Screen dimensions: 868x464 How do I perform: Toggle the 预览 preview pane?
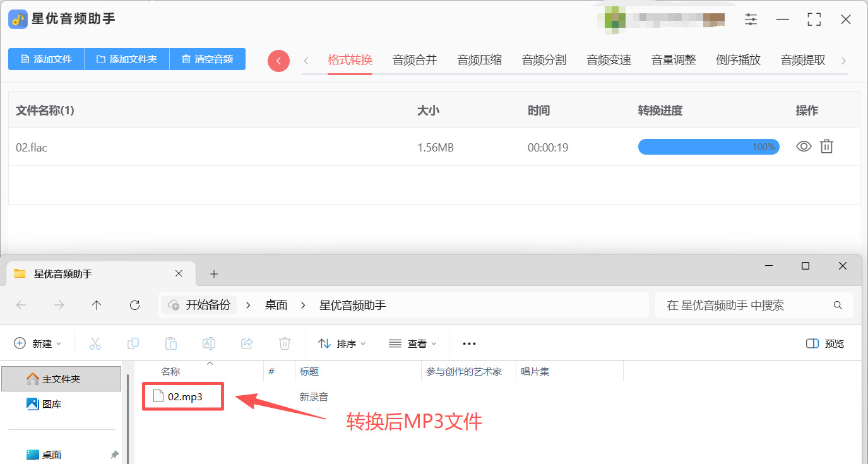tap(825, 343)
